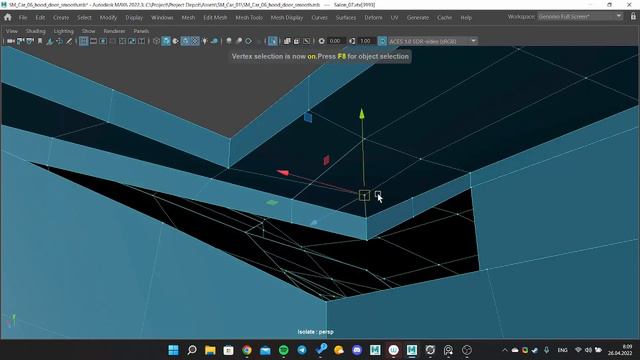This screenshot has height=360, width=640.
Task: Open the File menu
Action: pos(23,18)
